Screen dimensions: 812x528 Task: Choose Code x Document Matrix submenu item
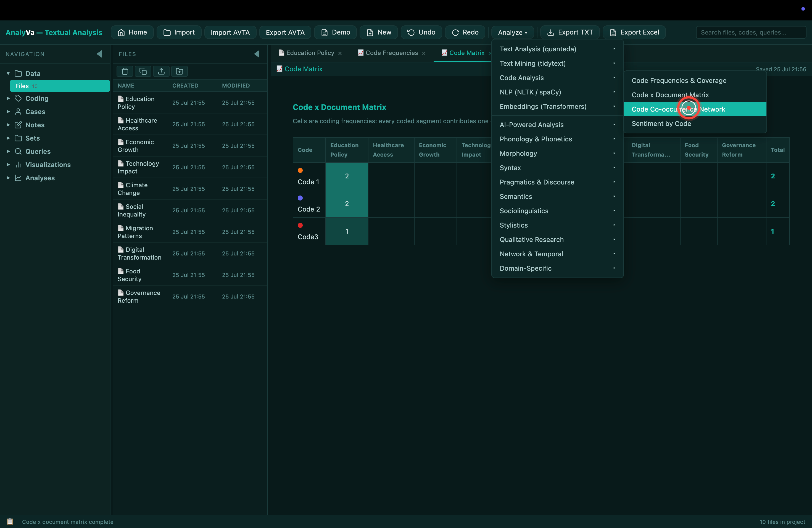tap(695, 95)
